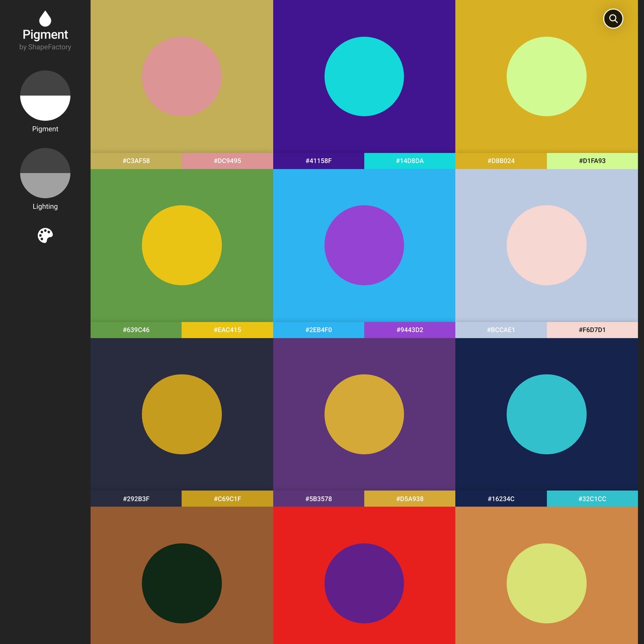Toggle the Pigment control in the sidebar
The image size is (644, 644).
45,97
